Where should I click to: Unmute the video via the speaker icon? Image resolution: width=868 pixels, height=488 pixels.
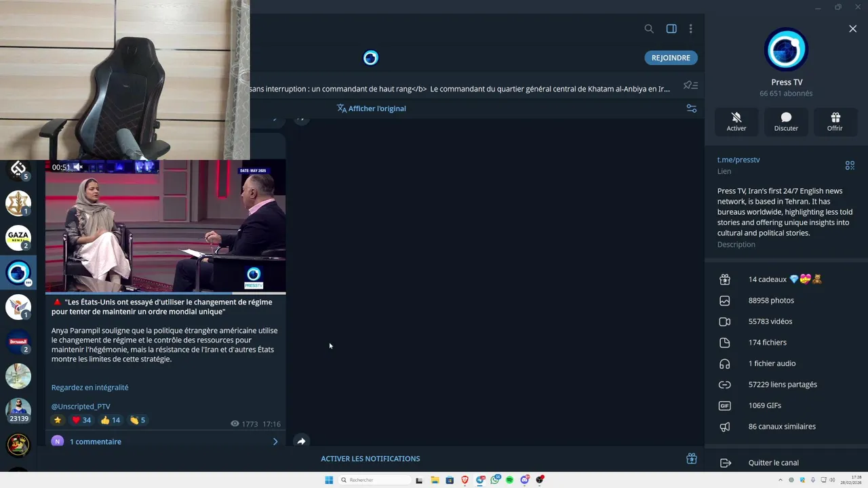pos(78,167)
